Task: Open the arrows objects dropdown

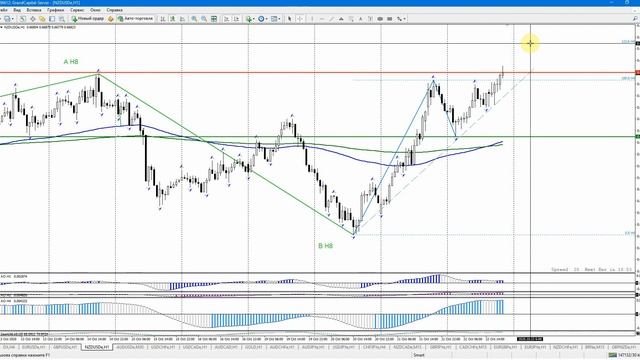Action: point(401,19)
